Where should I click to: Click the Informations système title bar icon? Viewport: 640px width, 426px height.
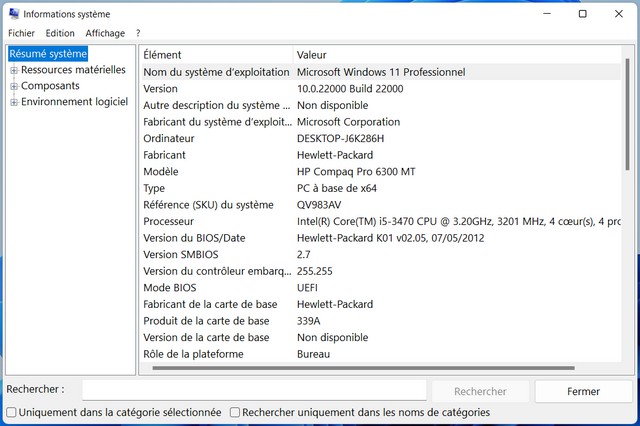[x=14, y=14]
